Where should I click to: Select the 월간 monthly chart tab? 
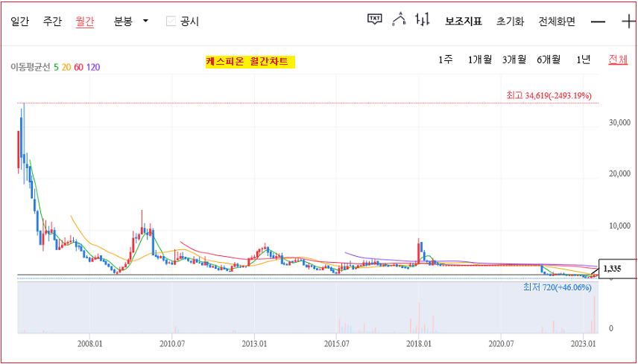[x=85, y=22]
